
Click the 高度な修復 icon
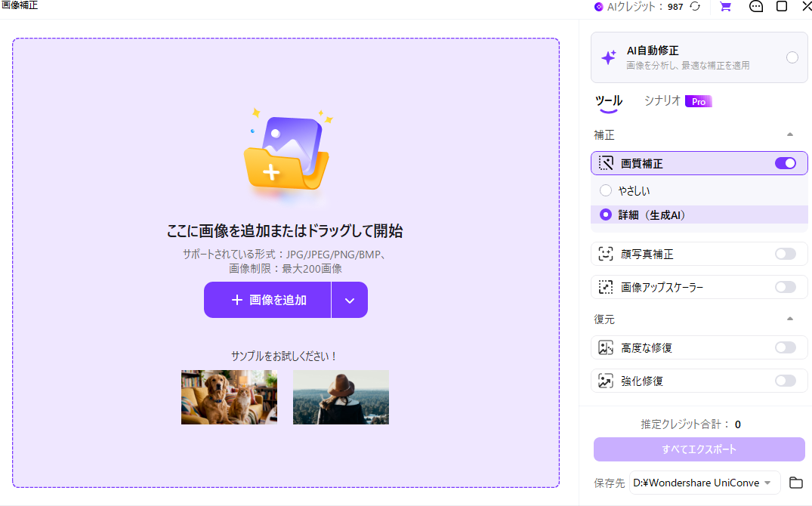[x=606, y=347]
